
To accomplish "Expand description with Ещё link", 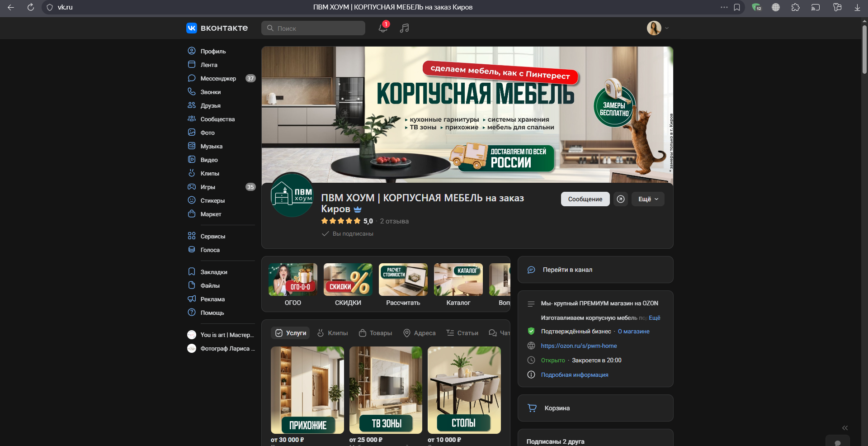I will [x=655, y=318].
